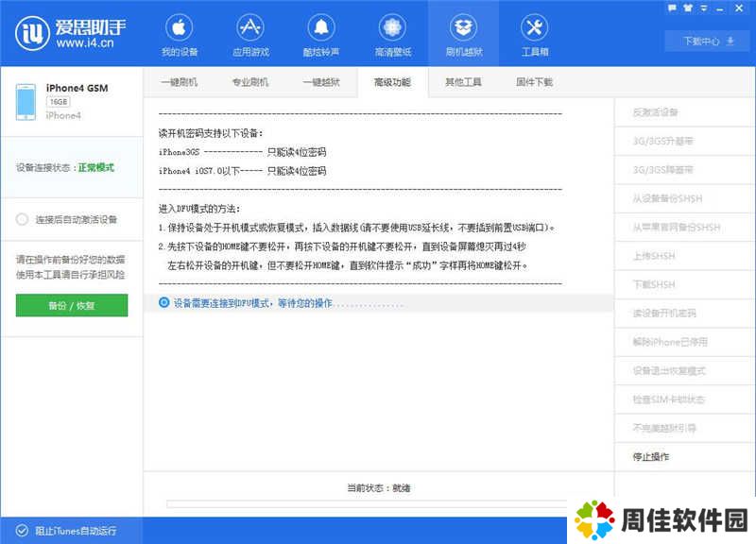Click the 爱思助手 i4 logo
Screen dimensions: 756x544
click(70, 33)
